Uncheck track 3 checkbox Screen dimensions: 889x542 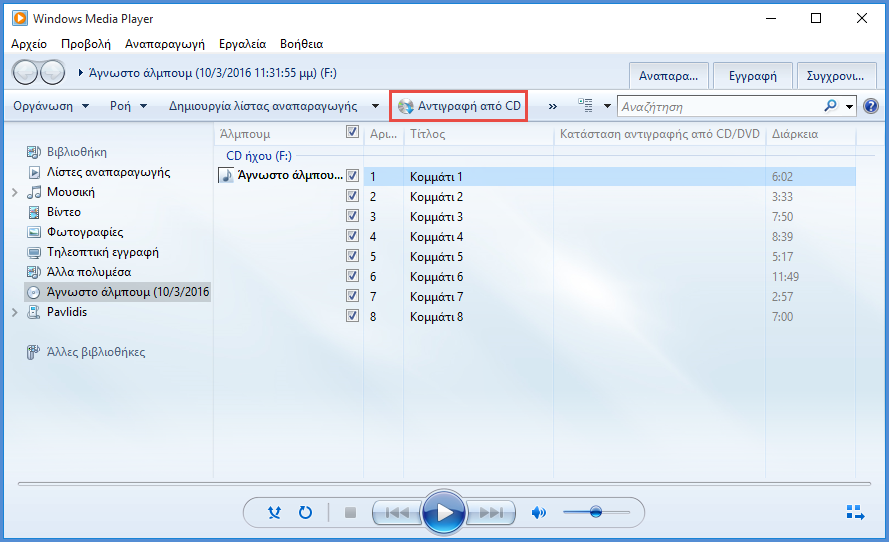click(352, 216)
